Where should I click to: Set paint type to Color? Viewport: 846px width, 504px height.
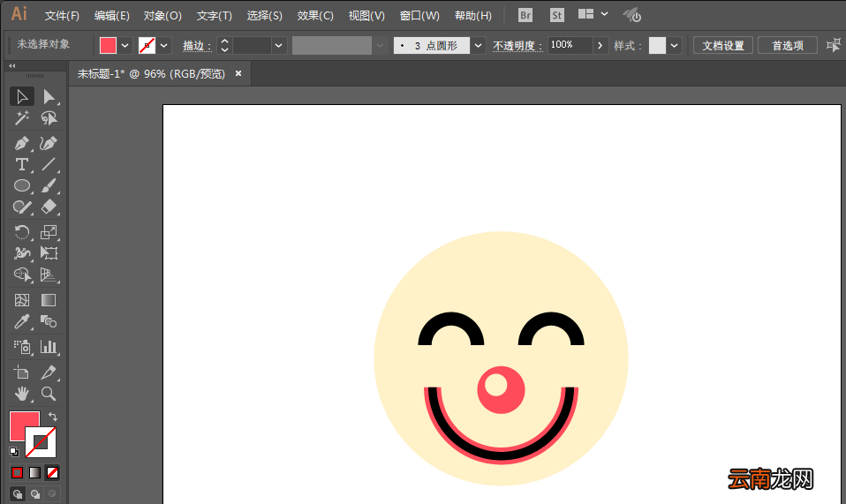coord(18,473)
